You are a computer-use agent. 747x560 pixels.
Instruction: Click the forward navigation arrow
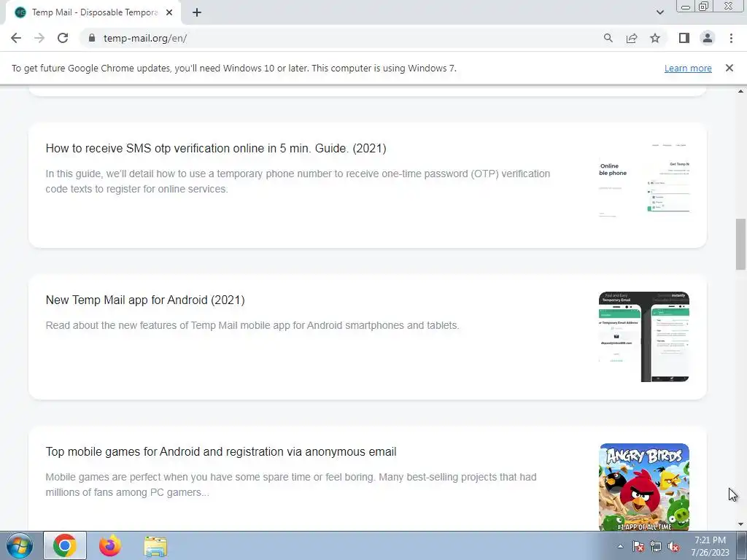39,38
